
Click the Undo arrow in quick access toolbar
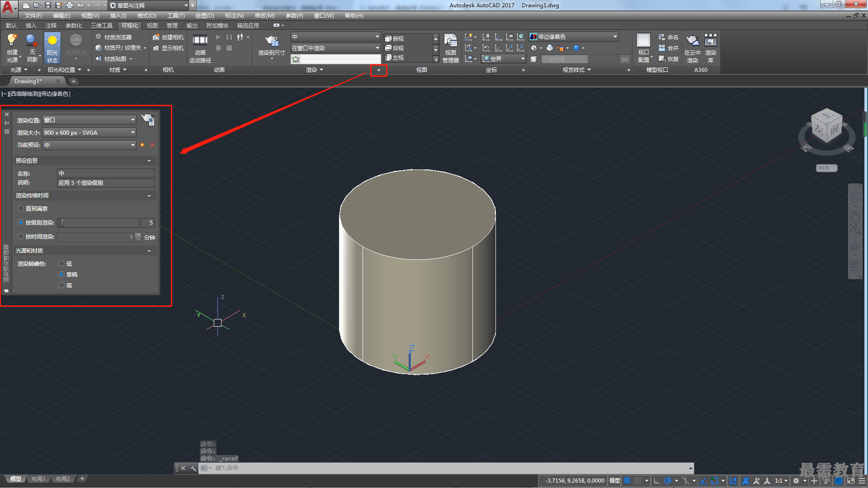[x=80, y=5]
